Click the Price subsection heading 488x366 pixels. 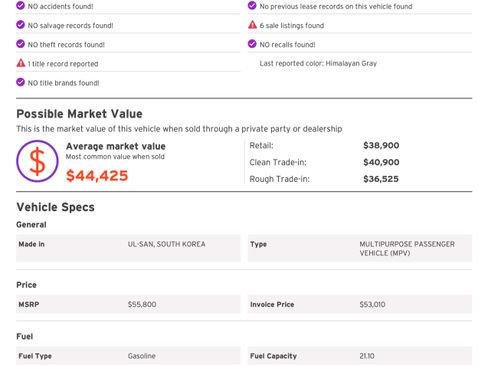[x=26, y=285]
